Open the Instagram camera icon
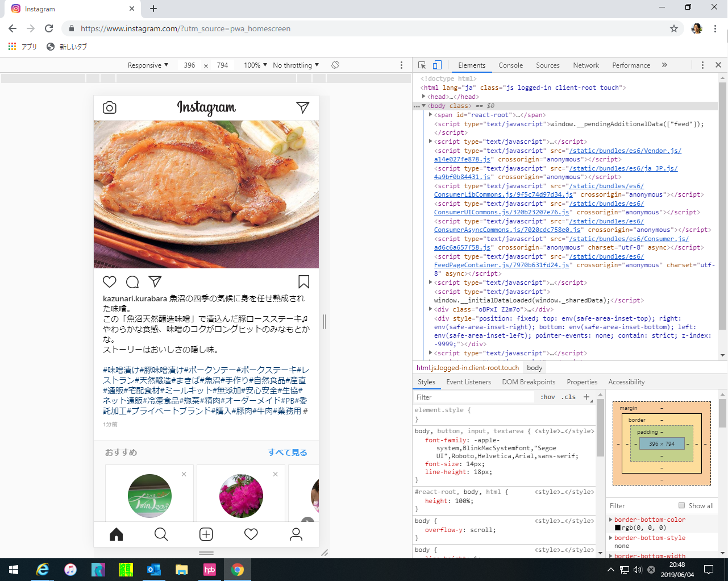 [x=110, y=107]
